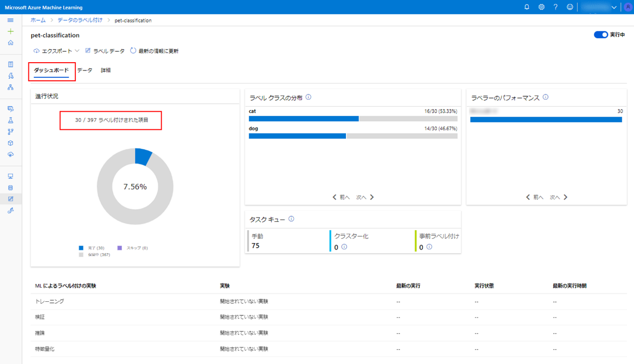Image resolution: width=634 pixels, height=364 pixels.
Task: Expand the エクスポート dropdown
Action: pyautogui.click(x=56, y=51)
